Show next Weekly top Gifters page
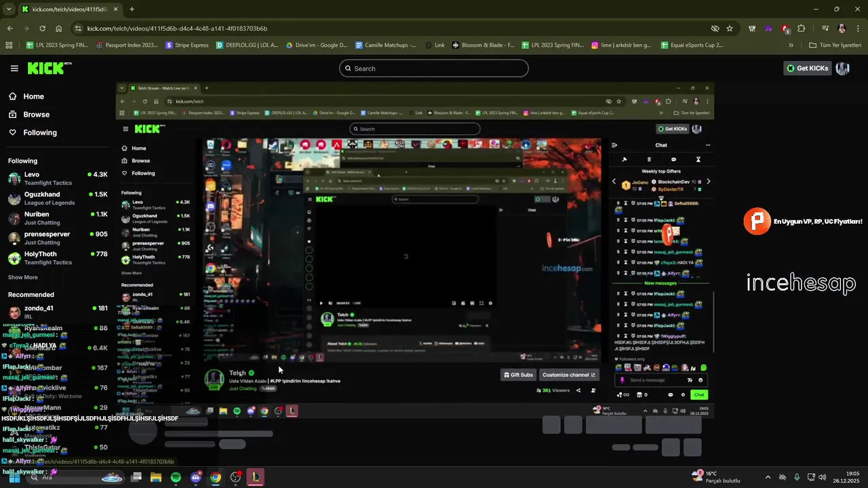The image size is (868, 488). pyautogui.click(x=708, y=182)
